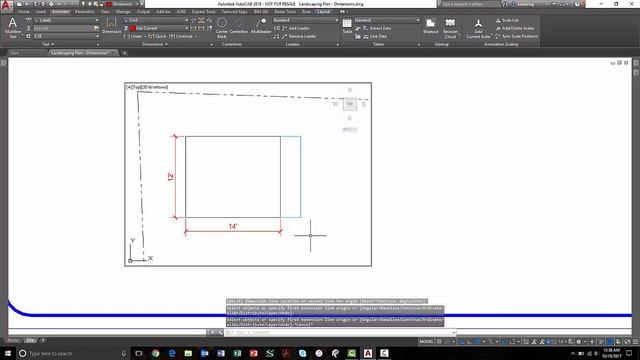Close the command line window
This screenshot has width=640, height=360.
212,333
